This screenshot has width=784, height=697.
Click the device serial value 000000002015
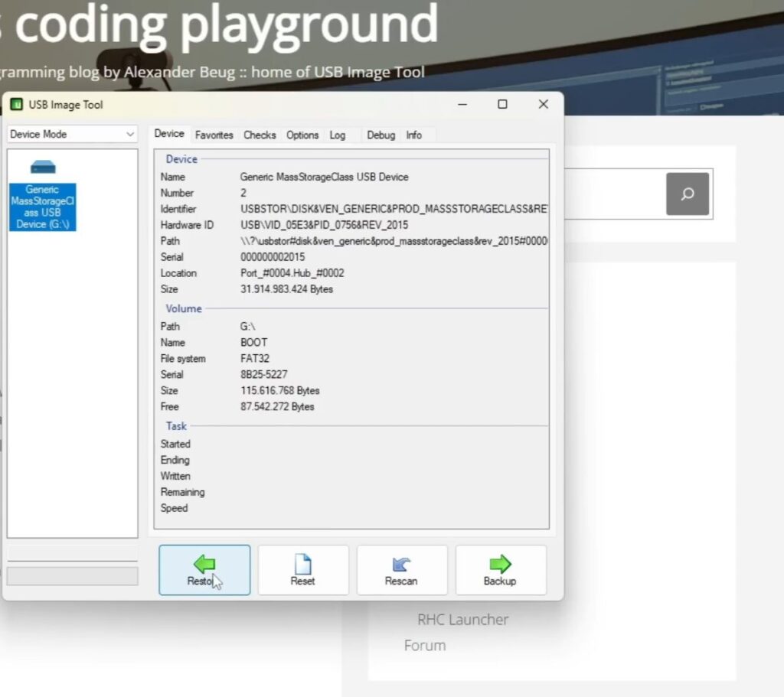pos(273,257)
